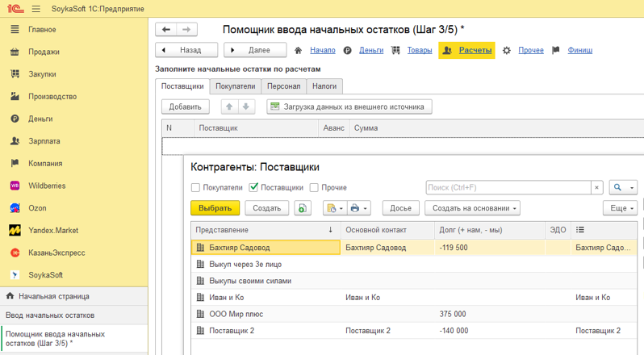Click the back arrow navigation button
This screenshot has width=644, height=355.
click(166, 30)
